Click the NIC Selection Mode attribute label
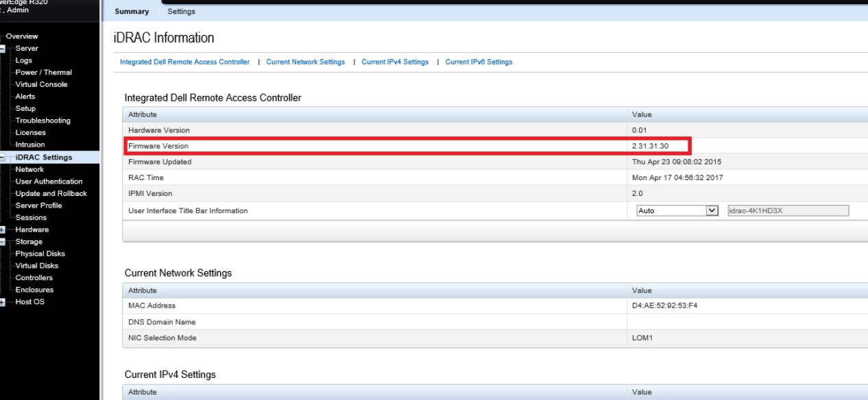The height and width of the screenshot is (400, 868). [x=162, y=338]
